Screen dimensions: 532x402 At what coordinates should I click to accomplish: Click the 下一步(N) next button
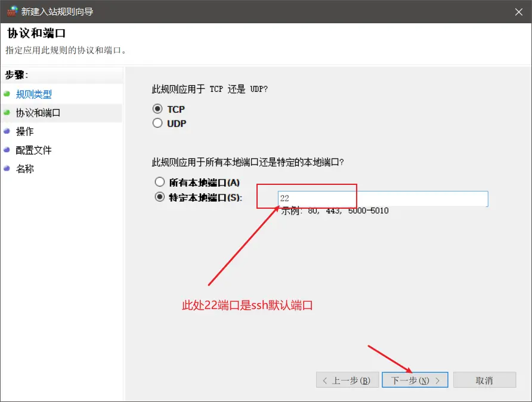click(415, 380)
